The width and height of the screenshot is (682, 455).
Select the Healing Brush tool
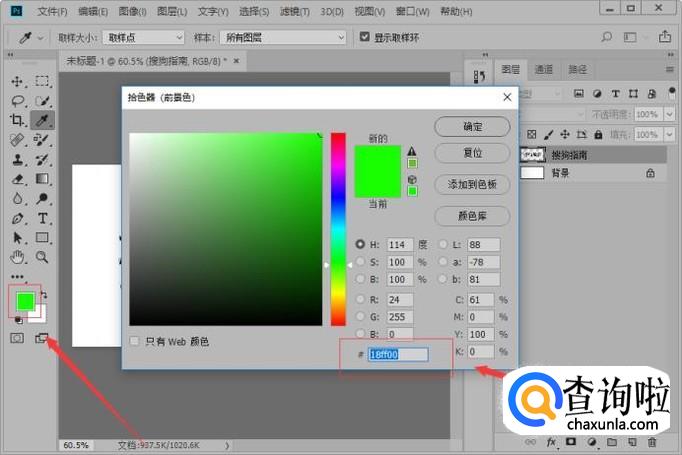(17, 140)
